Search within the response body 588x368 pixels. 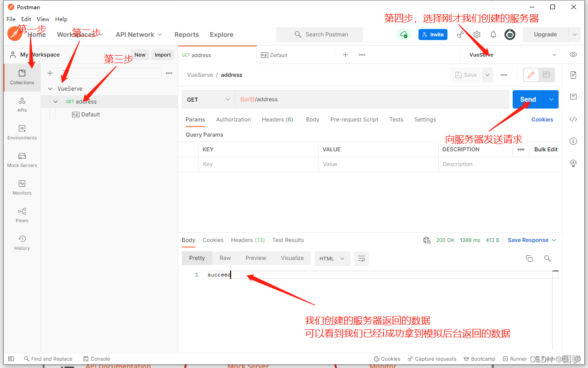pyautogui.click(x=548, y=259)
